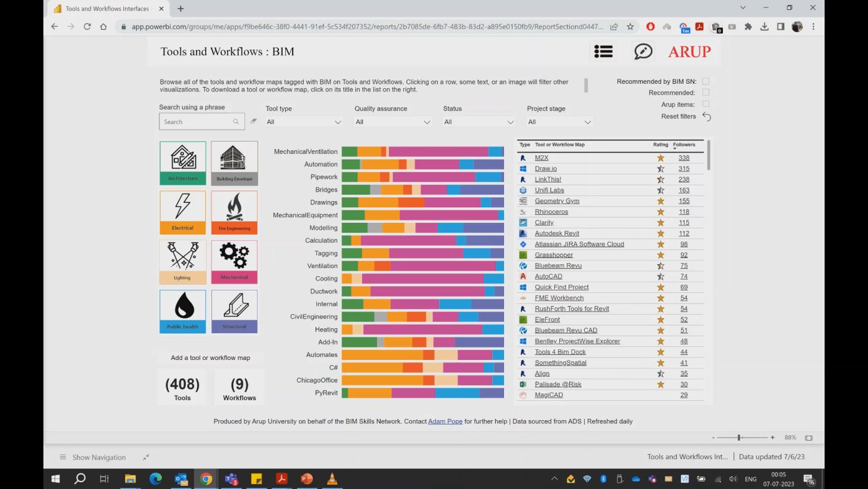This screenshot has height=489, width=868.
Task: Select the Fire Engineering flame tile
Action: pyautogui.click(x=234, y=212)
